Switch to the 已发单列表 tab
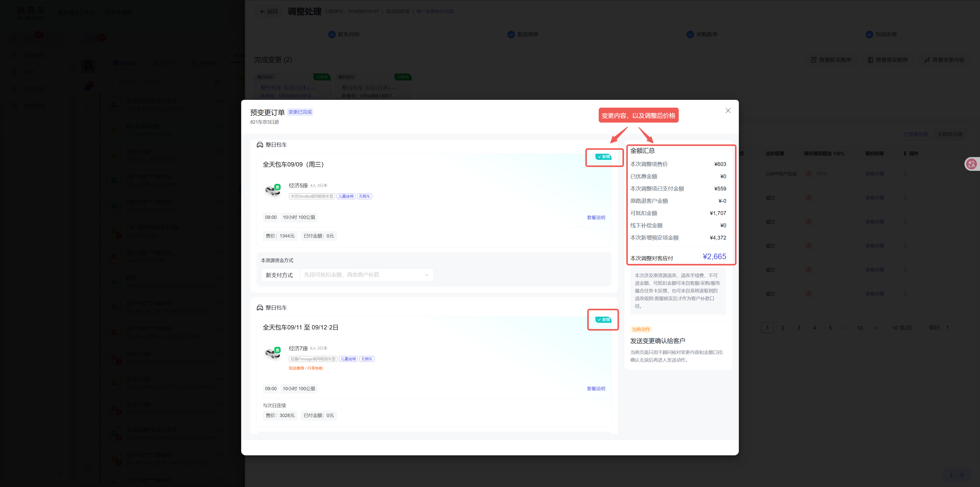980x487 pixels. click(x=916, y=134)
